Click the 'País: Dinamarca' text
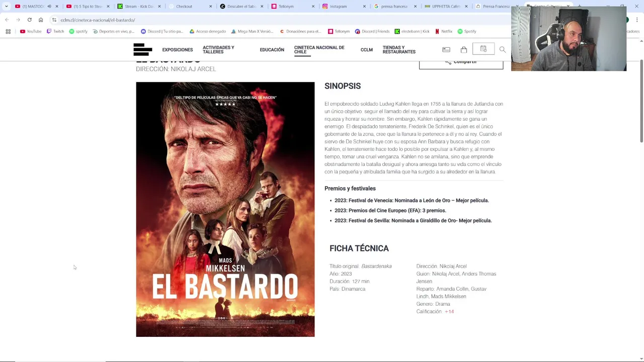The width and height of the screenshot is (644, 362). (348, 289)
